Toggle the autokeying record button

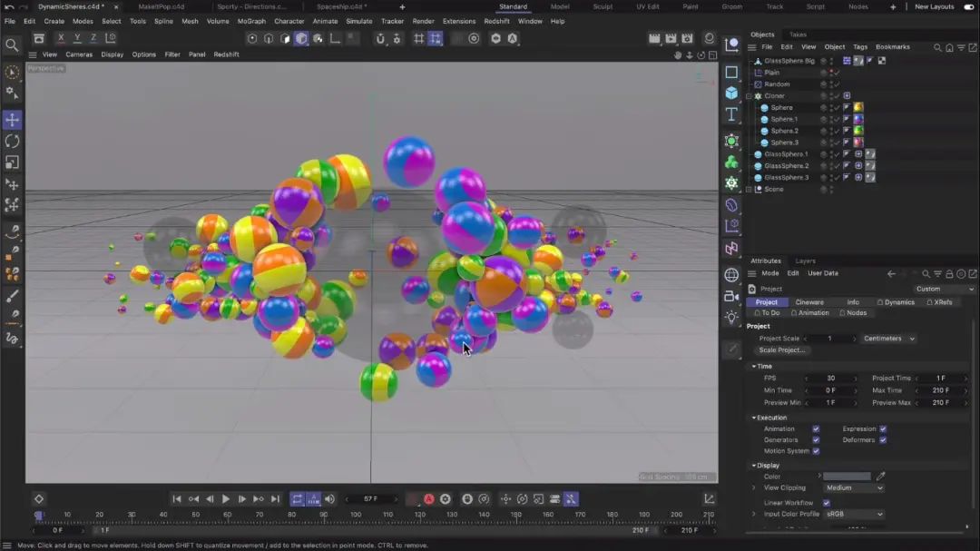click(429, 499)
